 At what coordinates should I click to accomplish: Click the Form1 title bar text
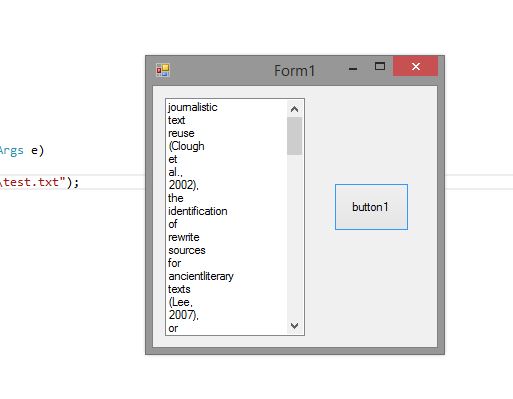click(294, 71)
